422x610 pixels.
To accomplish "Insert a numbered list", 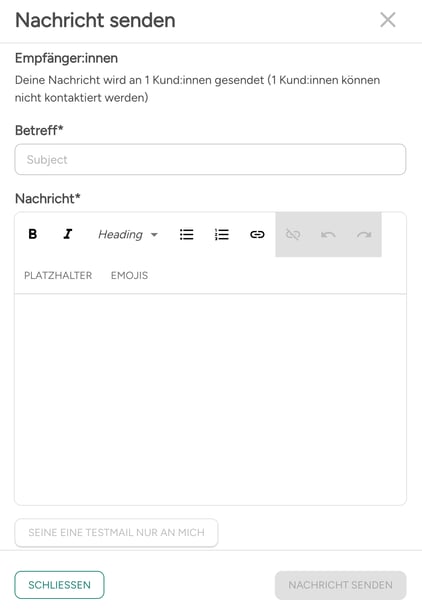I will [x=222, y=234].
